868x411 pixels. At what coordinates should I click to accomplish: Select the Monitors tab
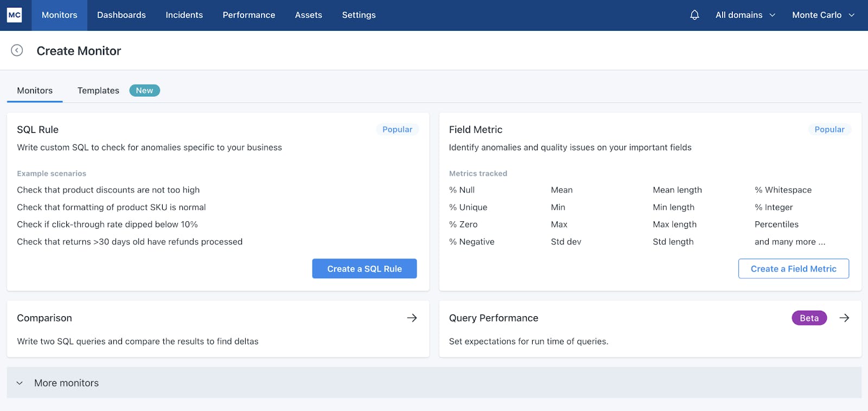point(35,91)
